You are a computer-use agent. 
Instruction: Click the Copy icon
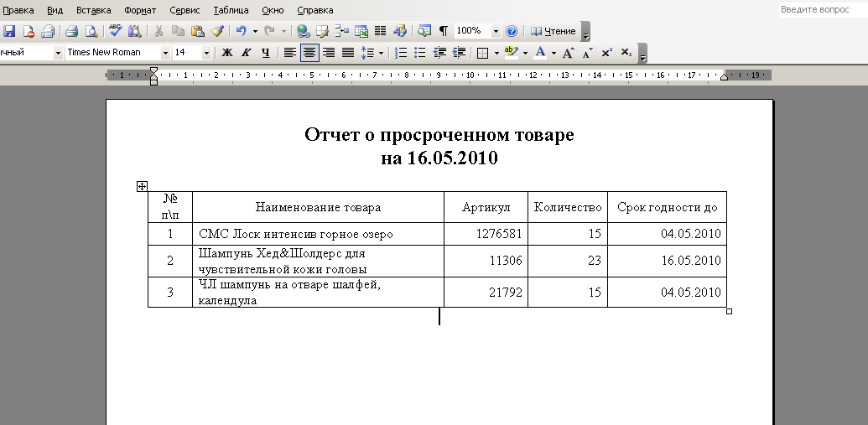pyautogui.click(x=178, y=31)
